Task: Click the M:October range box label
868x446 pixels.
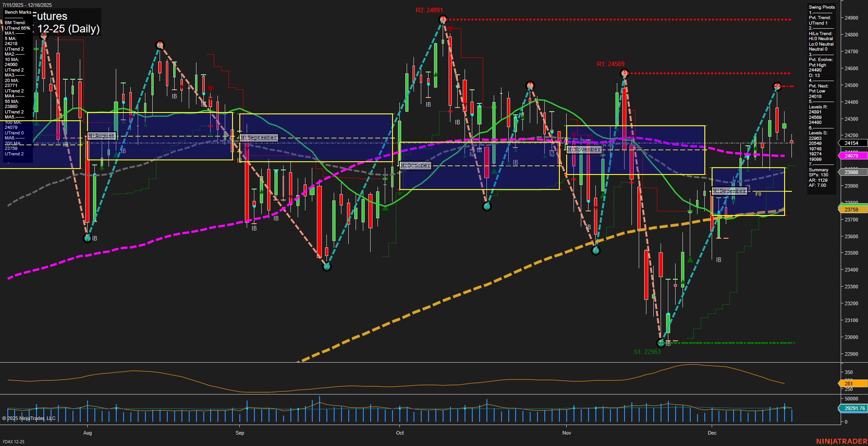Action: 415,165
